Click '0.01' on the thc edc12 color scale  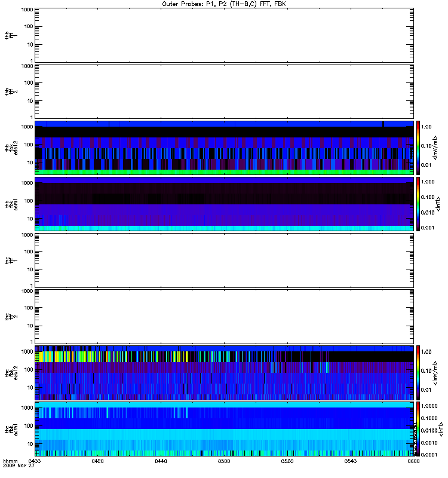[x=426, y=390]
